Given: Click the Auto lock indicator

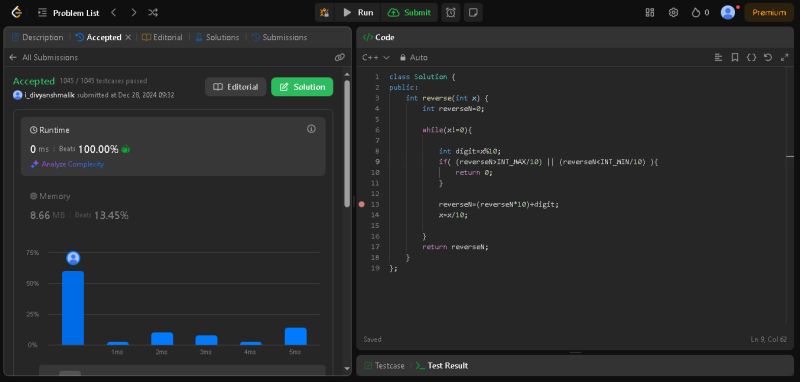Looking at the screenshot, I should [414, 58].
